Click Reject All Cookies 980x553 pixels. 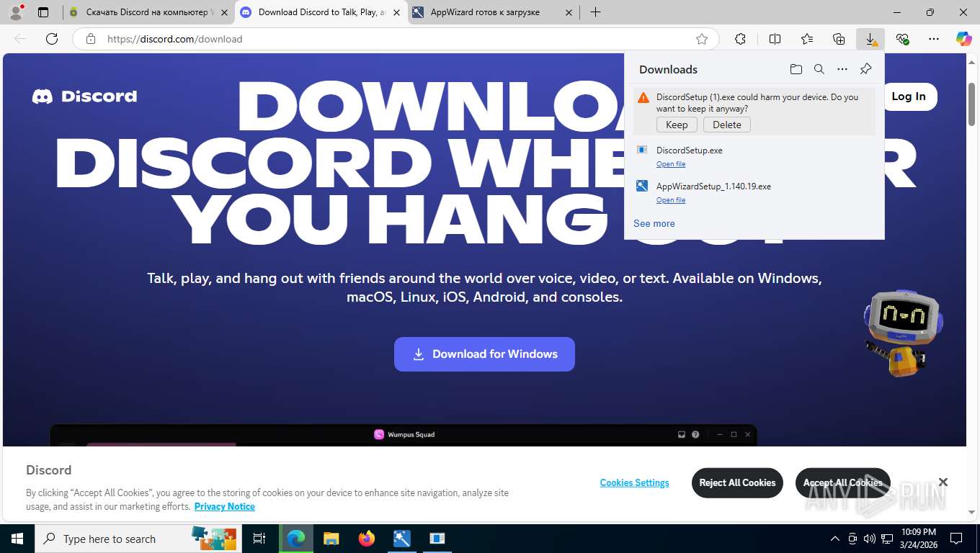(x=737, y=483)
